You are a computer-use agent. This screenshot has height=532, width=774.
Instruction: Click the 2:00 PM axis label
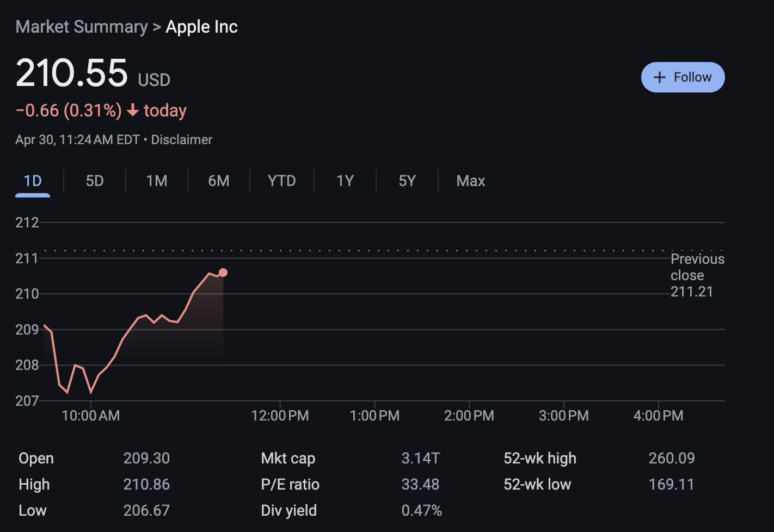(x=469, y=416)
